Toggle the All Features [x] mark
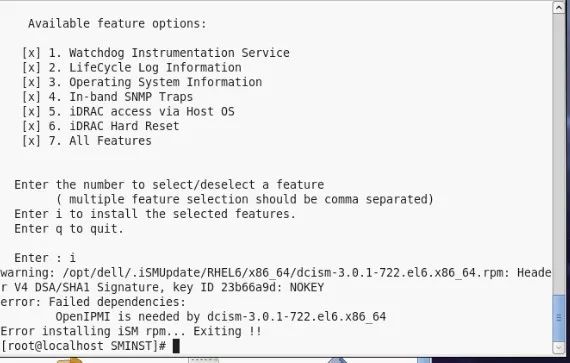570x363 pixels. click(x=31, y=141)
